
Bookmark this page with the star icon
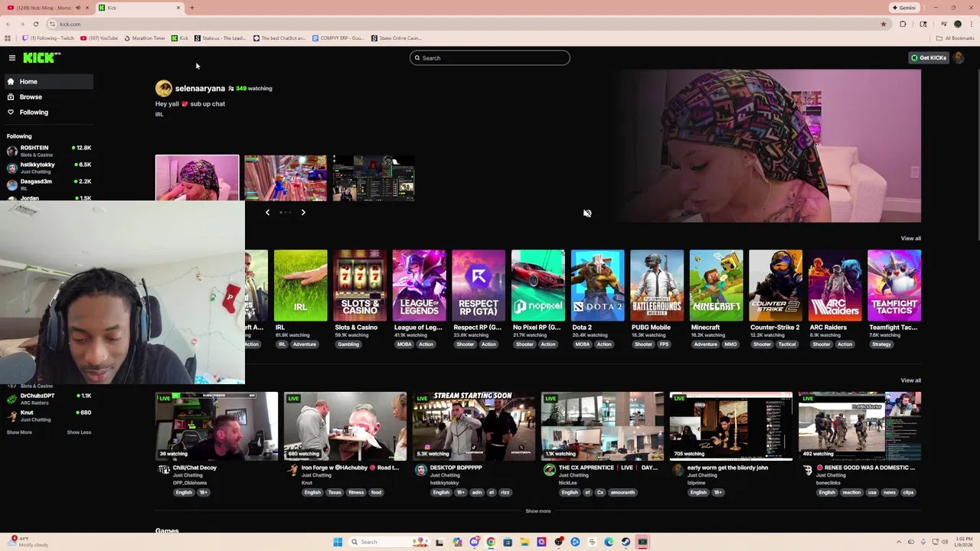click(884, 24)
